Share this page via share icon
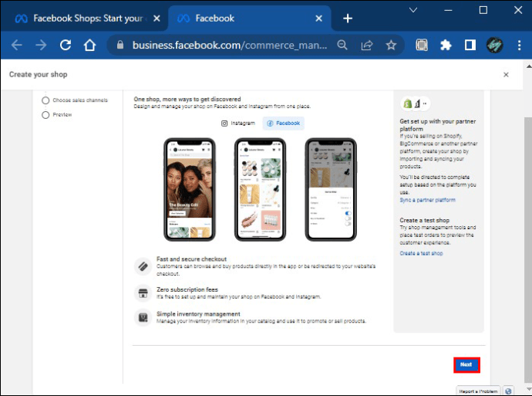 coord(367,45)
